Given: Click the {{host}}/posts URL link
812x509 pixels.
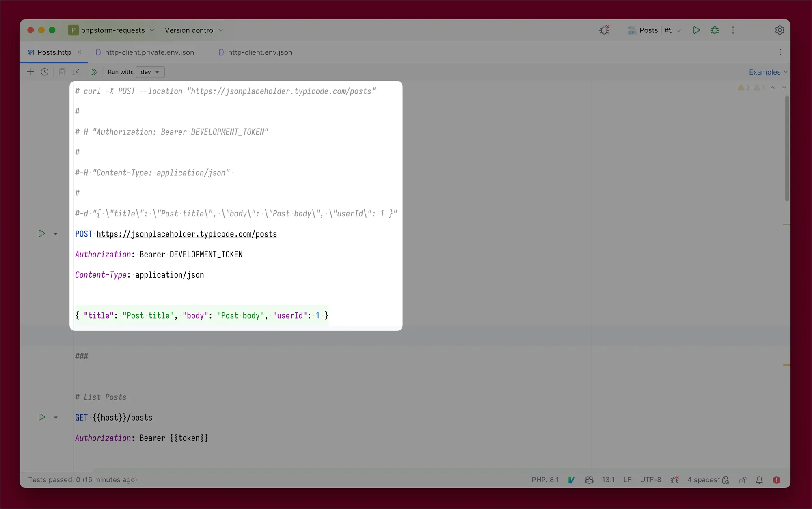Looking at the screenshot, I should pos(122,417).
